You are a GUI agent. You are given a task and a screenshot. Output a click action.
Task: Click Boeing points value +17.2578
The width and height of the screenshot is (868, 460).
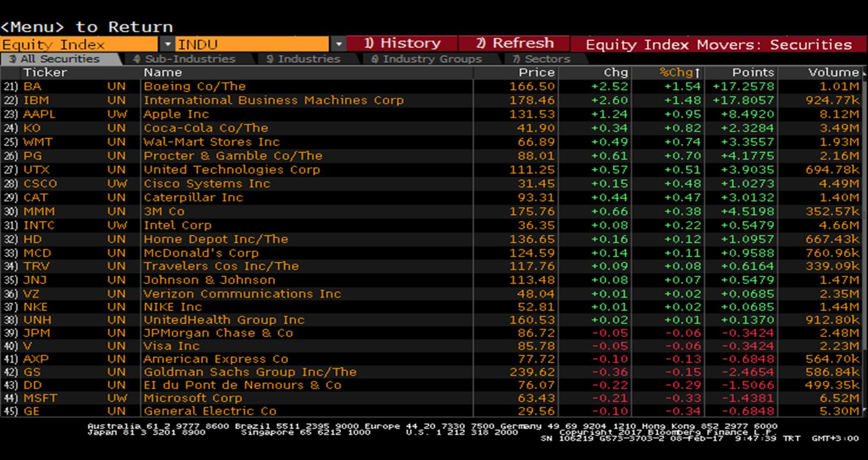pos(743,86)
